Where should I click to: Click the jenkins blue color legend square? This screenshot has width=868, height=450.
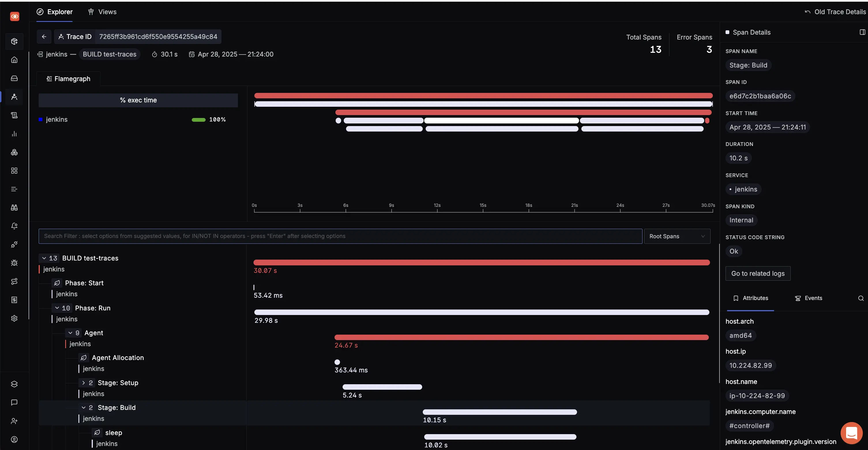point(40,120)
